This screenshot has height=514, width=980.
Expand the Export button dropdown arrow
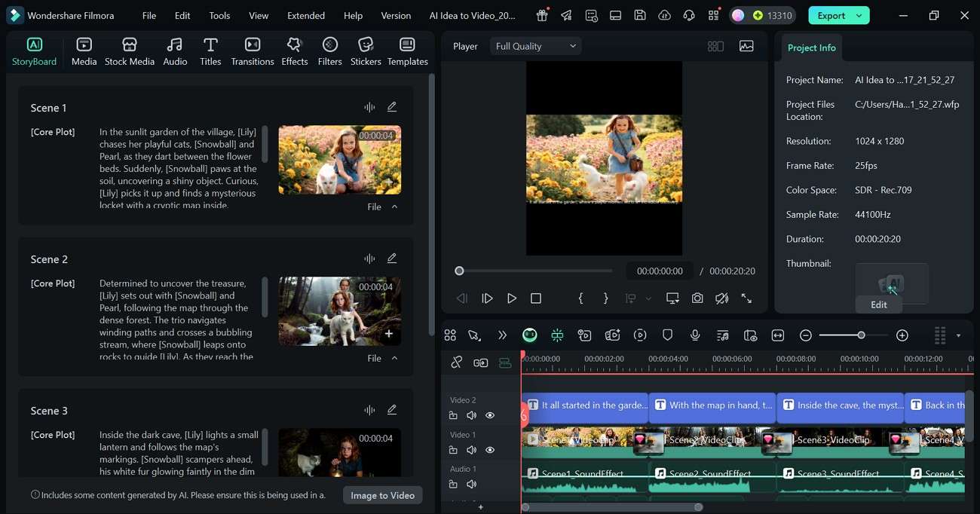point(859,15)
